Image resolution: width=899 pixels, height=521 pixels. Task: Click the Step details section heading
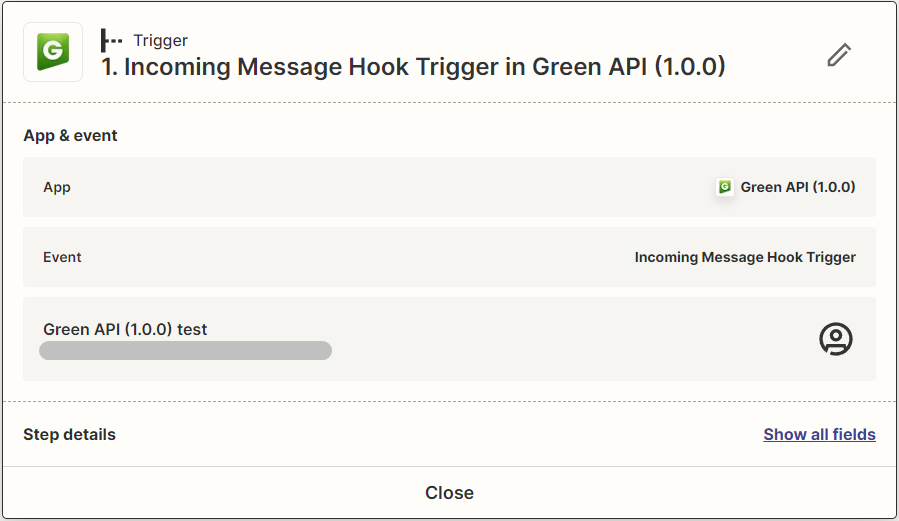click(x=69, y=434)
